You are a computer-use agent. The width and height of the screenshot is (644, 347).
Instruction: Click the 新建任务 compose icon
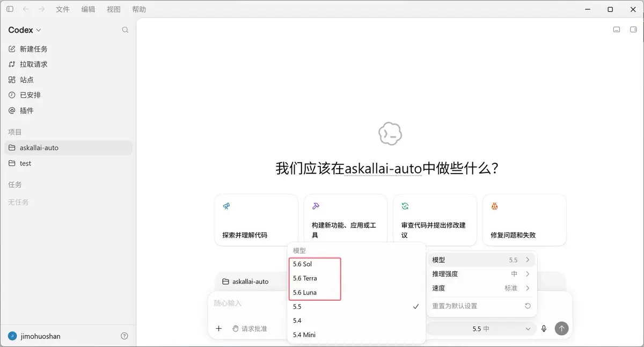pyautogui.click(x=12, y=49)
